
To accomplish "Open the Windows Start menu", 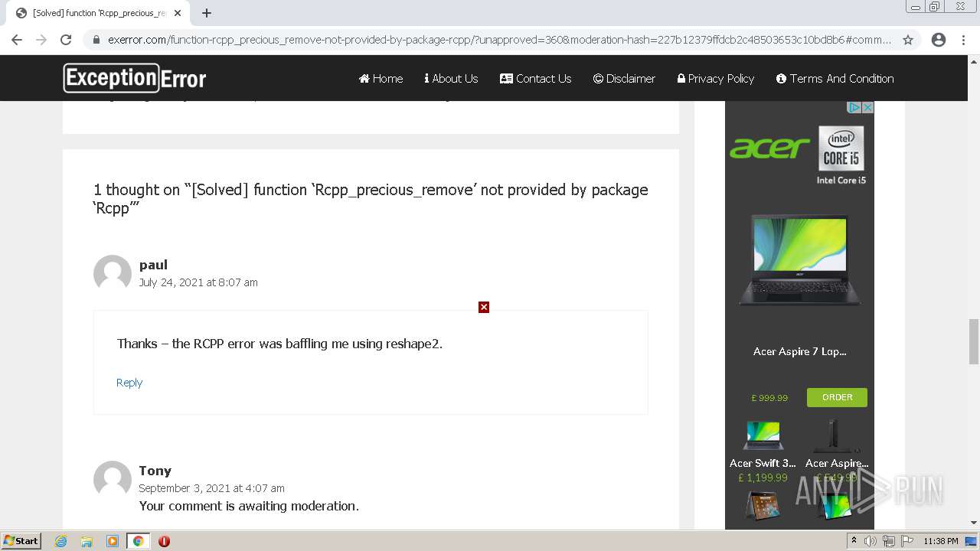I will coord(21,541).
